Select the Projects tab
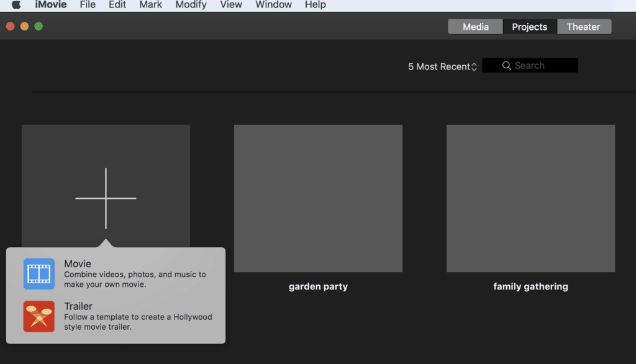The width and height of the screenshot is (636, 364). click(529, 27)
